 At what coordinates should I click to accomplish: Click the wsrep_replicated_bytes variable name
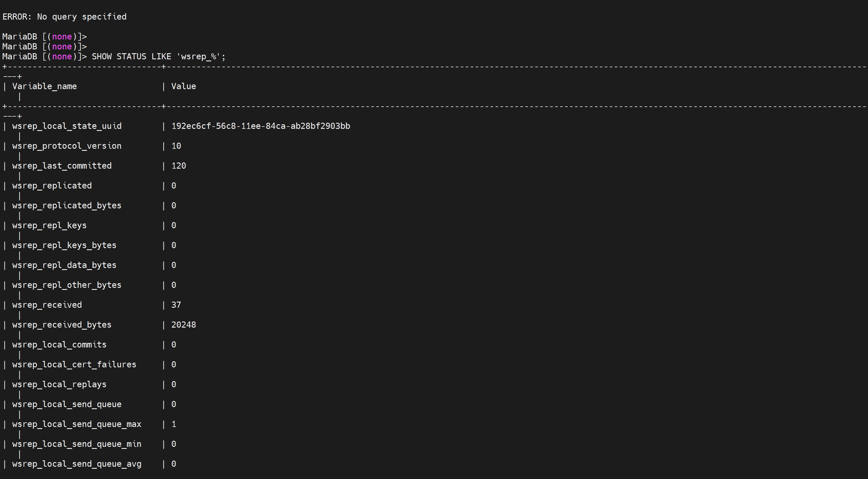pyautogui.click(x=67, y=206)
